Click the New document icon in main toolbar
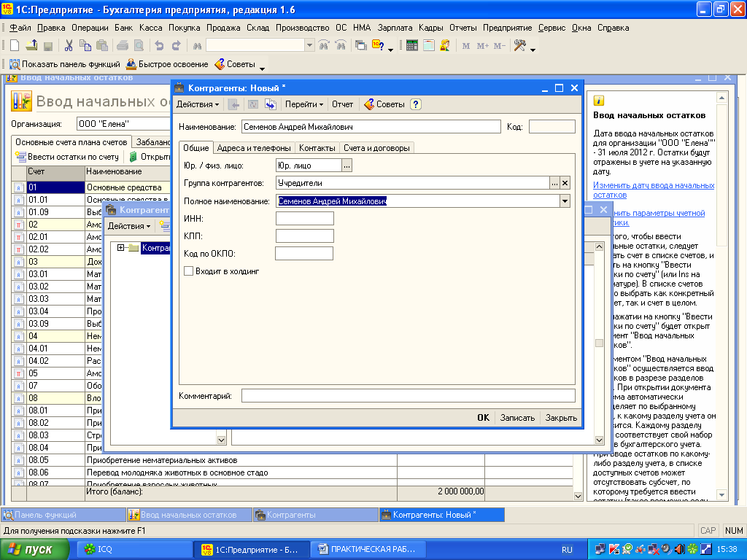747x560 pixels. point(15,46)
